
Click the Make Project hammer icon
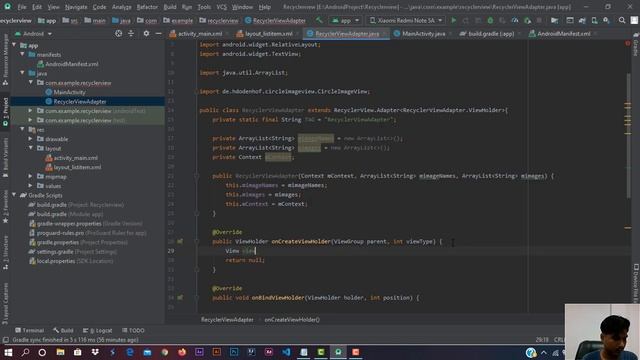319,20
